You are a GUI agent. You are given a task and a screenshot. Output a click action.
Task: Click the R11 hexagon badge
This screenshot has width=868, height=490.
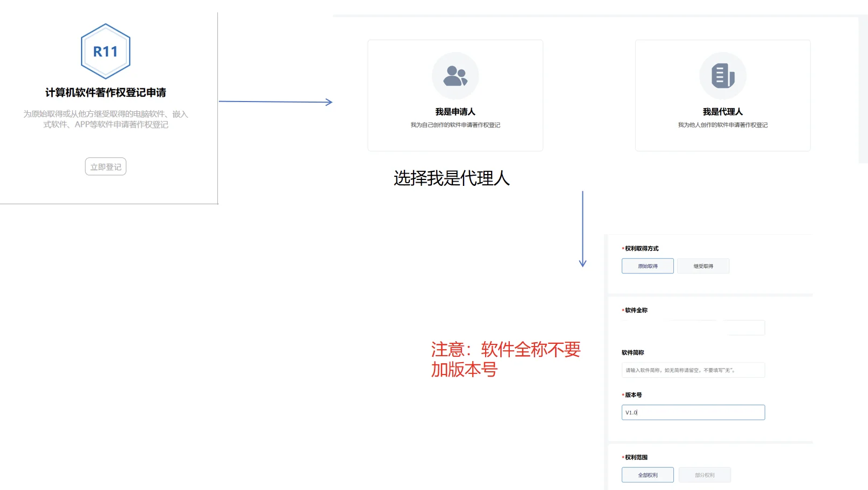[x=105, y=50]
